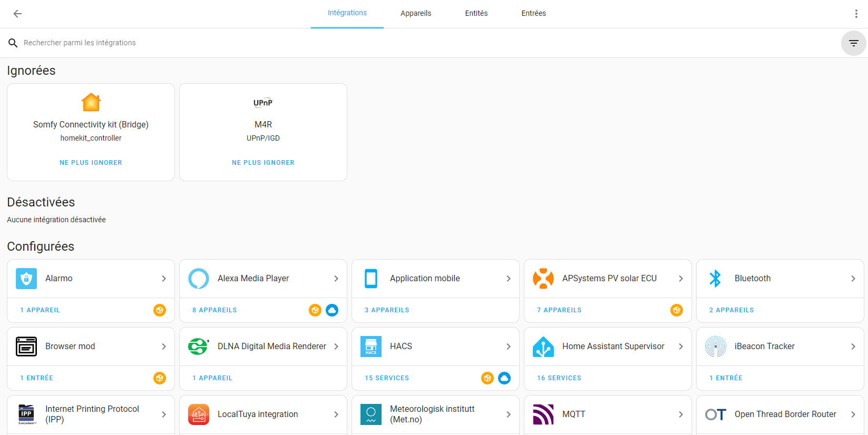Click the Home Assistant Supervisor icon
Image resolution: width=868 pixels, height=435 pixels.
click(x=543, y=347)
